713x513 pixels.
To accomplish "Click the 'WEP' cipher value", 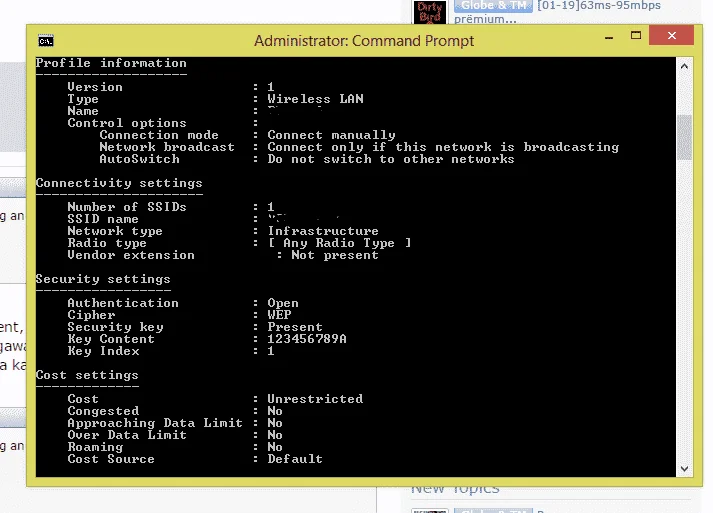I will coord(279,315).
